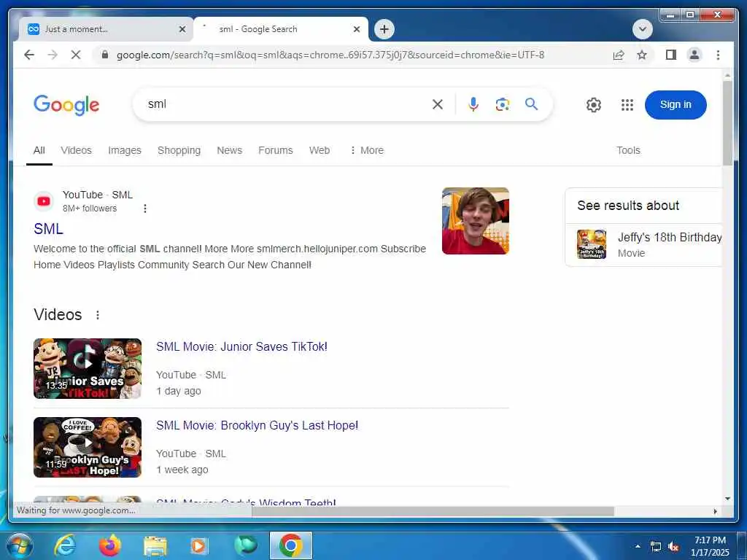Open the tab search dropdown arrow
The height and width of the screenshot is (560, 747).
[642, 29]
